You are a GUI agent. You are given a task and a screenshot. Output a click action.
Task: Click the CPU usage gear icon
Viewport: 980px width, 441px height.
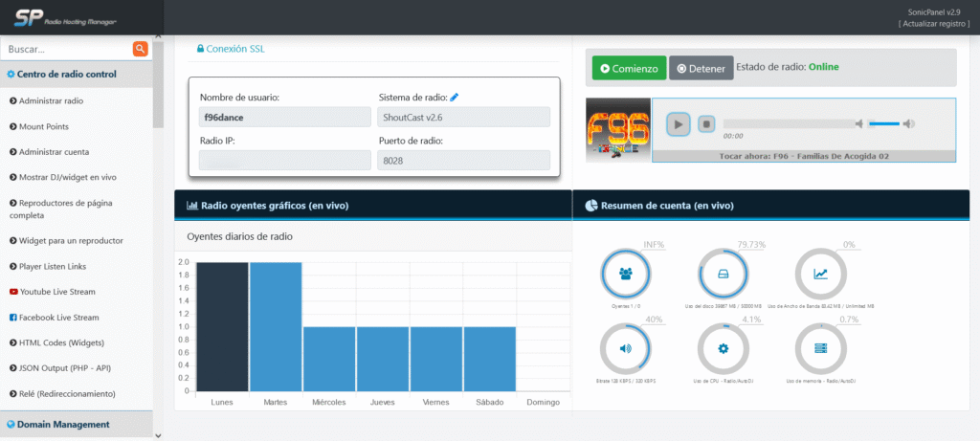point(724,348)
